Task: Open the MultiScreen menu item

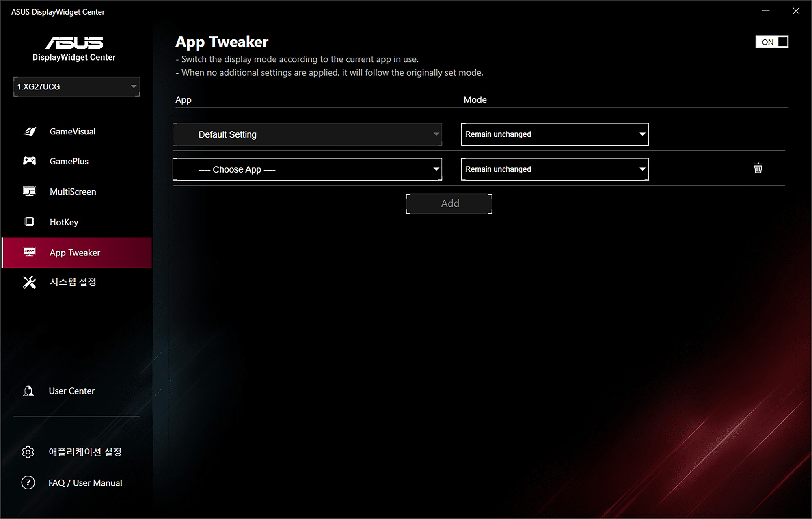Action: (73, 192)
